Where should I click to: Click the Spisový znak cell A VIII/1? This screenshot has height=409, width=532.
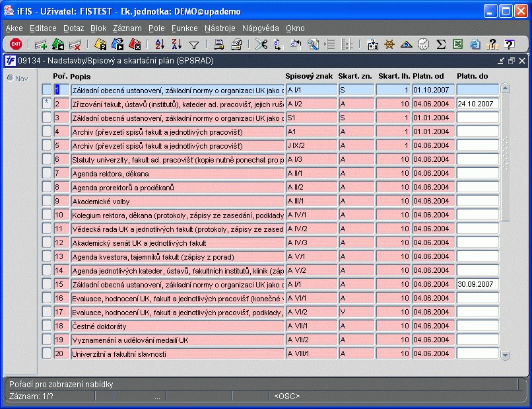(312, 353)
